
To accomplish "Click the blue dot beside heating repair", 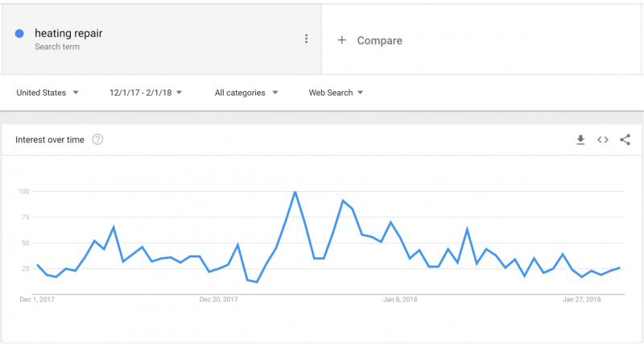I will click(19, 34).
